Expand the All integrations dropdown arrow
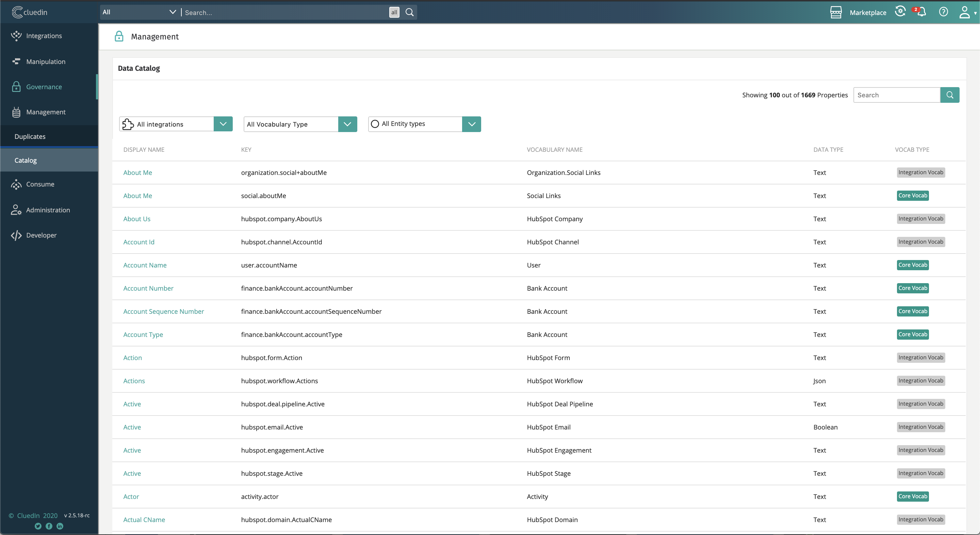 (x=223, y=124)
